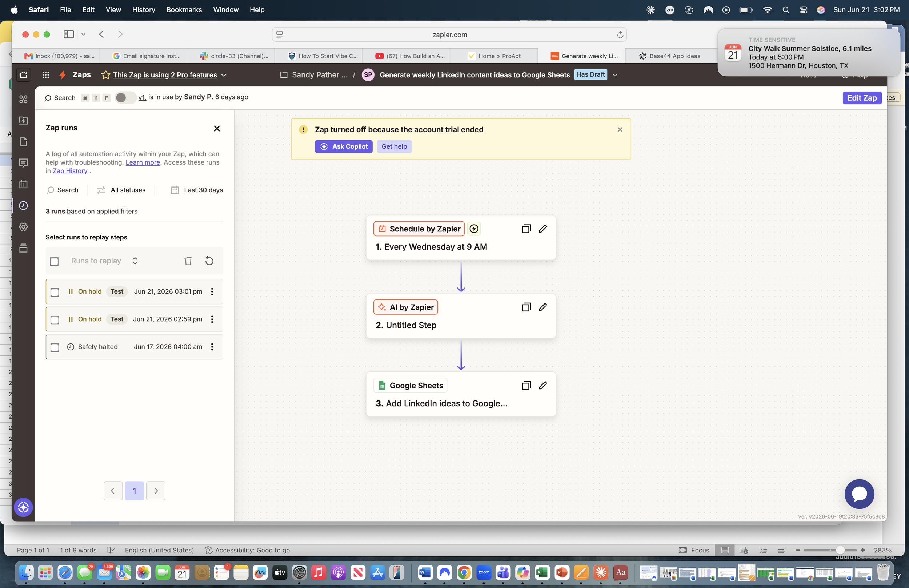Click the copy icon on Google Sheets step
The width and height of the screenshot is (909, 588).
[526, 385]
